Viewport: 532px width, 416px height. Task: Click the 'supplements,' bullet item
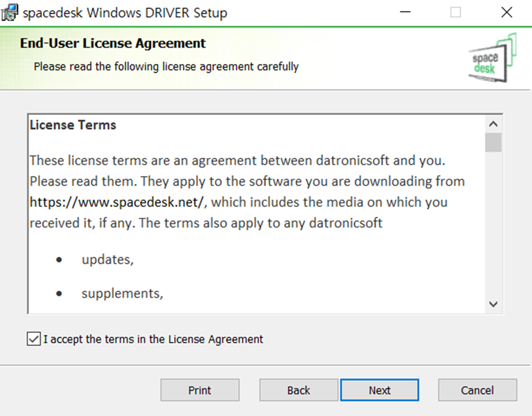(122, 293)
